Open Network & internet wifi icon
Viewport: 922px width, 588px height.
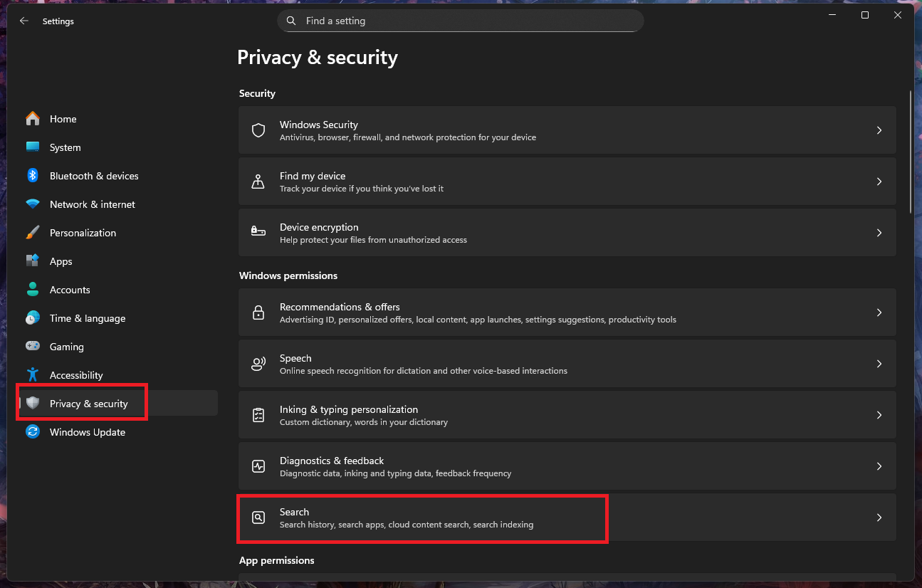point(33,204)
